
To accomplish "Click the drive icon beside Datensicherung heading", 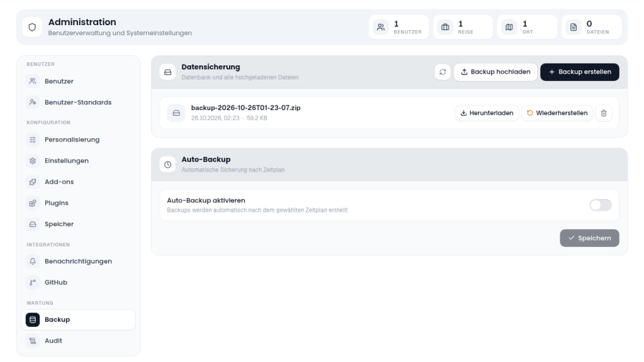I will point(167,72).
